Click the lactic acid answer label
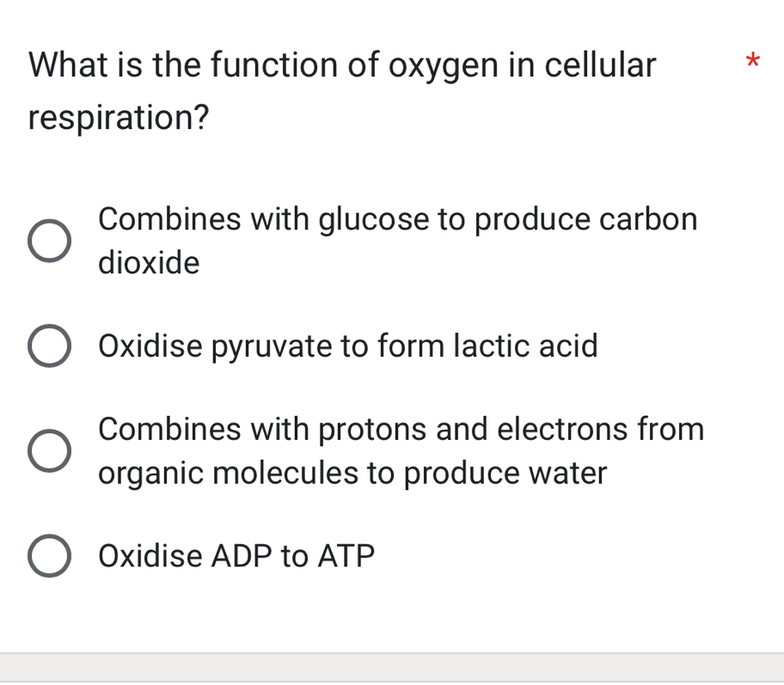This screenshot has height=685, width=784. tap(348, 346)
